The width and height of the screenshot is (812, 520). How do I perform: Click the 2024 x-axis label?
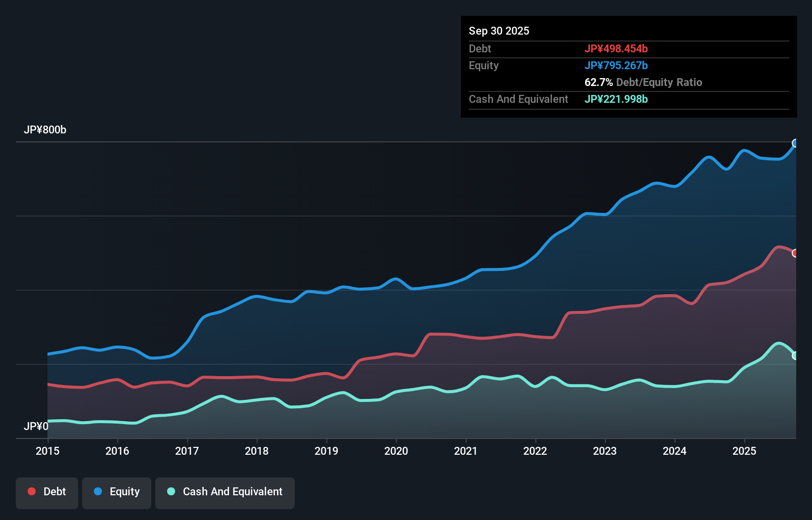click(675, 451)
